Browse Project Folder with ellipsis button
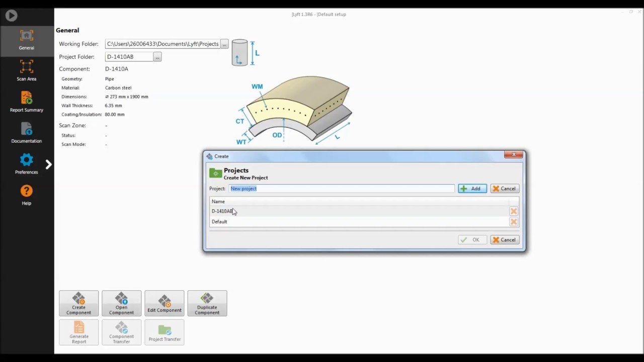The image size is (644, 362). 157,57
